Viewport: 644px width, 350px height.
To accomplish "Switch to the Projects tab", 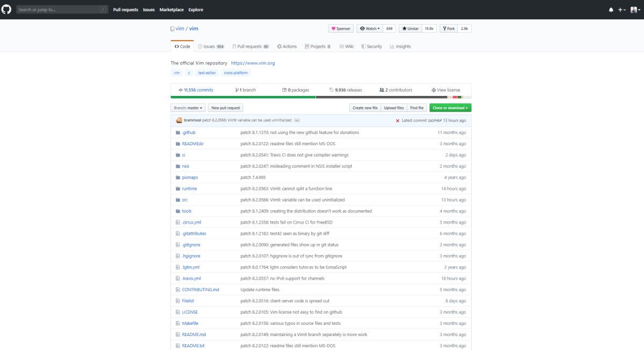I will [318, 47].
